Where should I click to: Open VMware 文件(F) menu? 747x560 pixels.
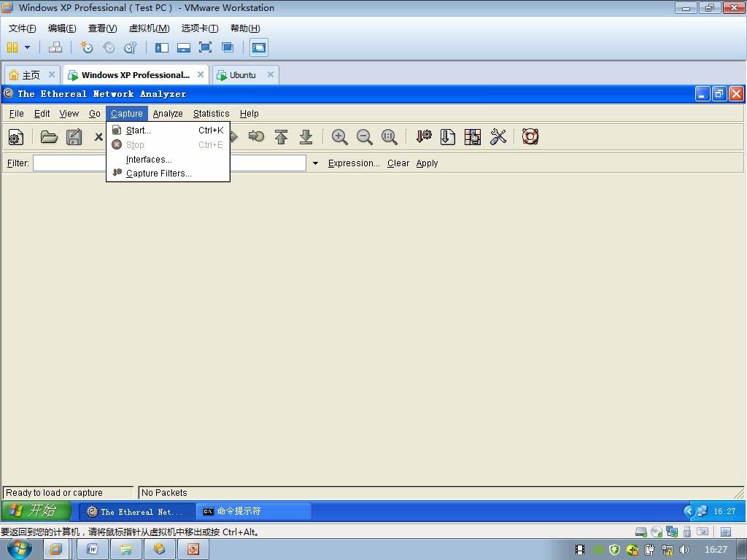pos(22,28)
